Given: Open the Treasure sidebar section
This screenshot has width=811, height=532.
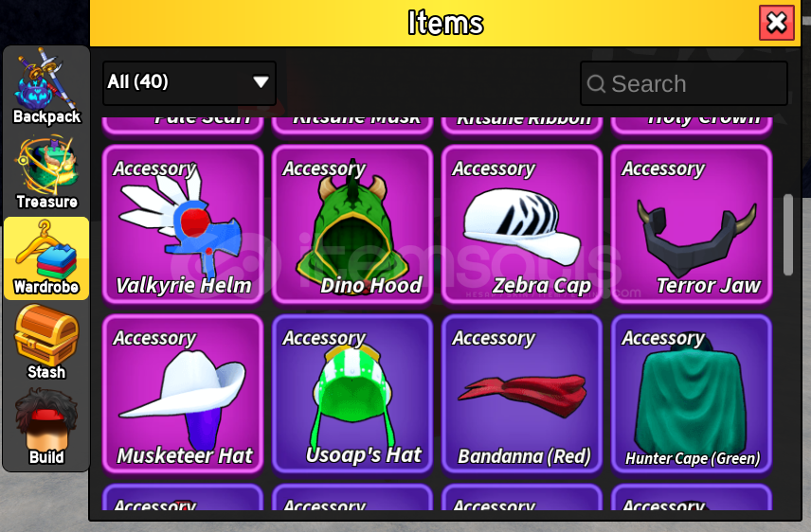Looking at the screenshot, I should click(46, 172).
